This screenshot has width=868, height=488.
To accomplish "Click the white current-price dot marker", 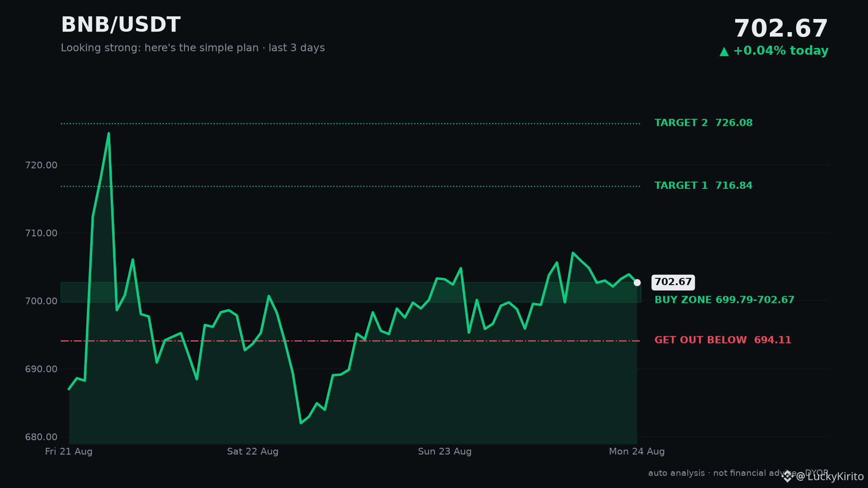I will coord(637,282).
